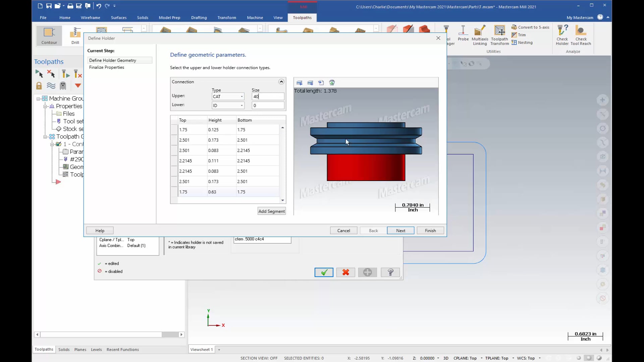
Task: Switch to the Model Prep ribbon tab
Action: pyautogui.click(x=169, y=17)
